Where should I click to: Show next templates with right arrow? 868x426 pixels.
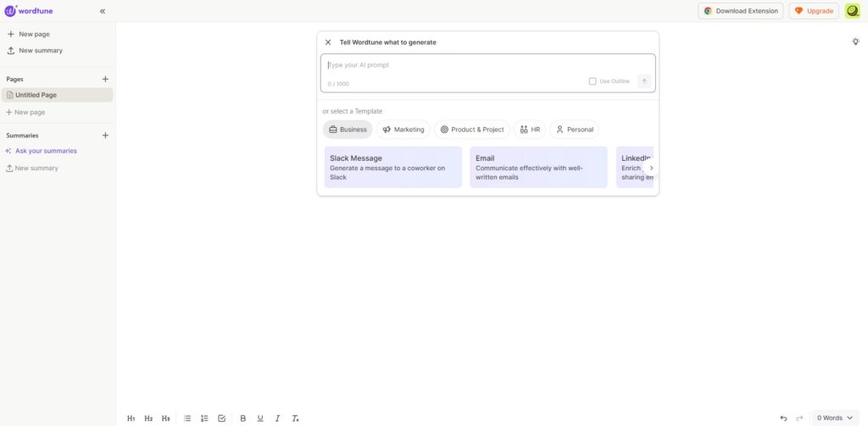pyautogui.click(x=651, y=169)
